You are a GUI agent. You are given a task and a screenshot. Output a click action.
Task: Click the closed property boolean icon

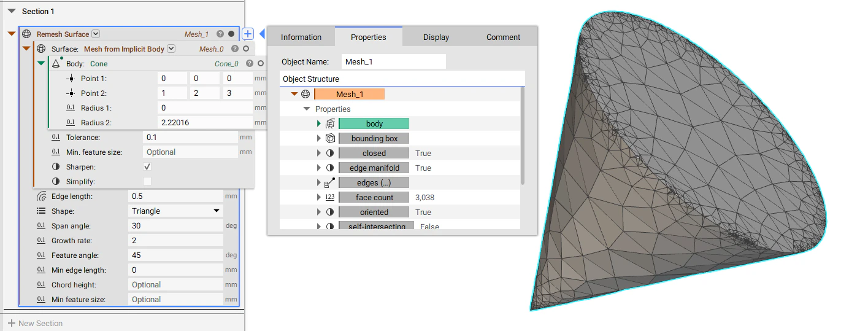330,153
